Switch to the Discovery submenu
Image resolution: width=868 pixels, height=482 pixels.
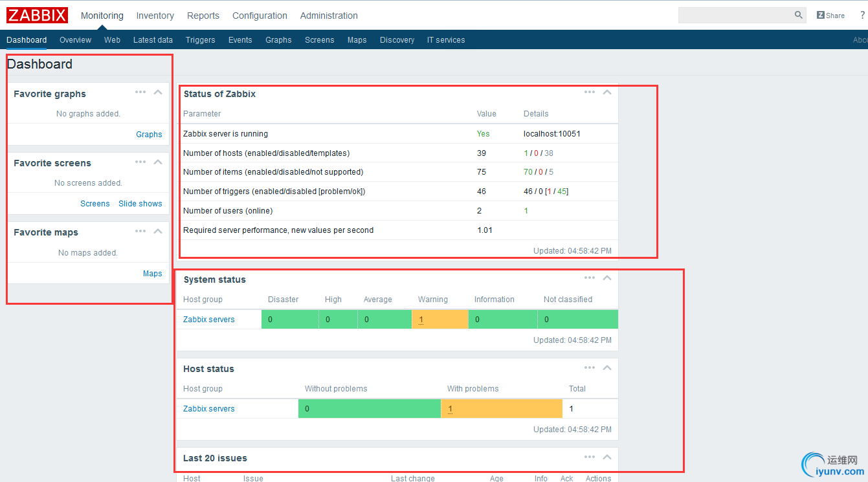[x=397, y=40]
